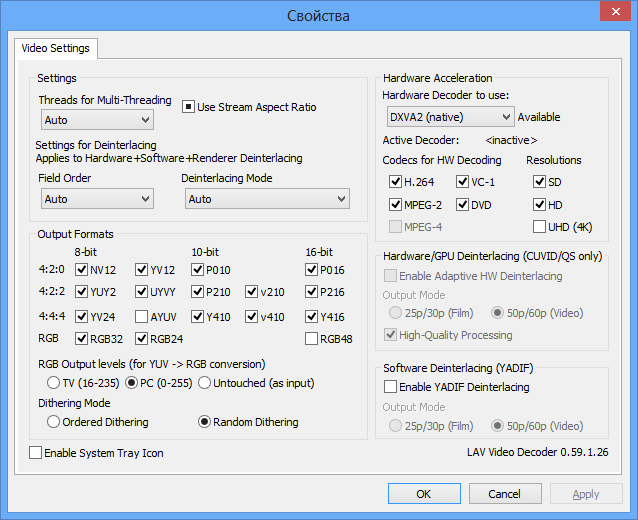Expand the Field Order dropdown
The height and width of the screenshot is (520, 638).
[x=97, y=199]
